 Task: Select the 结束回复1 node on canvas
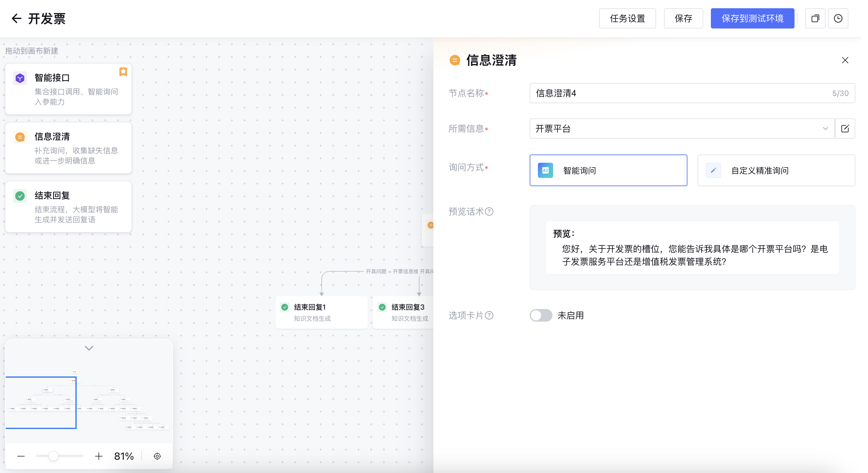[322, 312]
